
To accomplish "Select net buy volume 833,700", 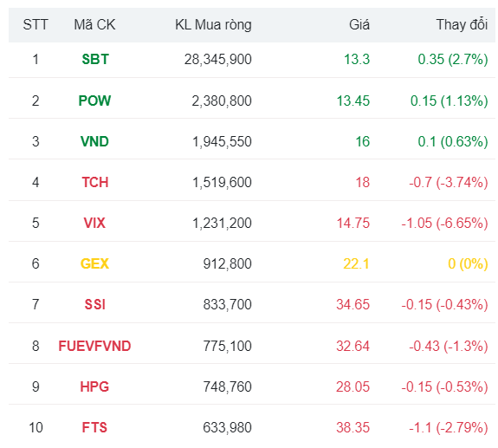I will [228, 304].
